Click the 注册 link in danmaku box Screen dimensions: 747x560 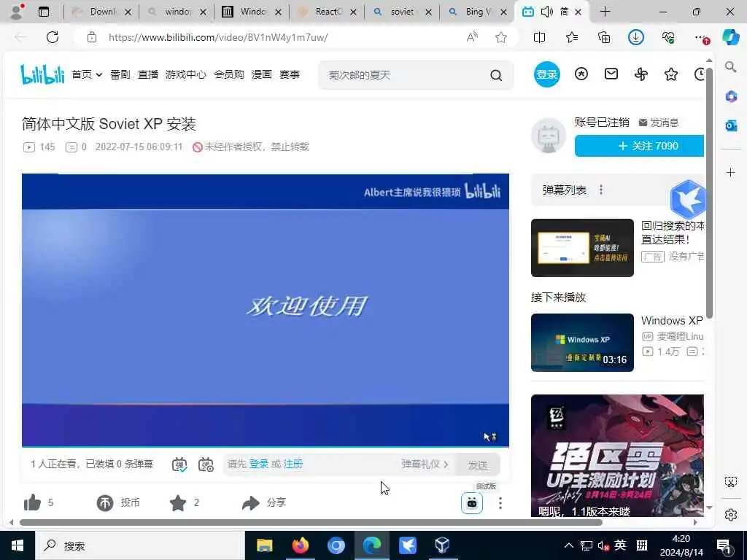293,464
